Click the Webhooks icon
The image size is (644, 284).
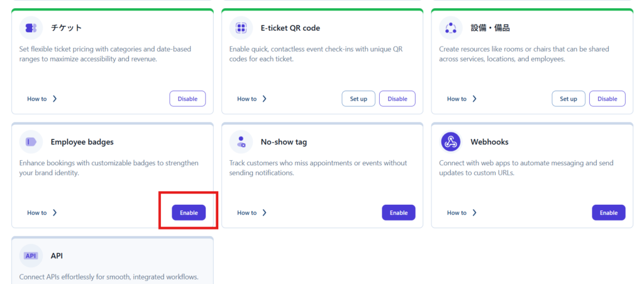pos(451,142)
